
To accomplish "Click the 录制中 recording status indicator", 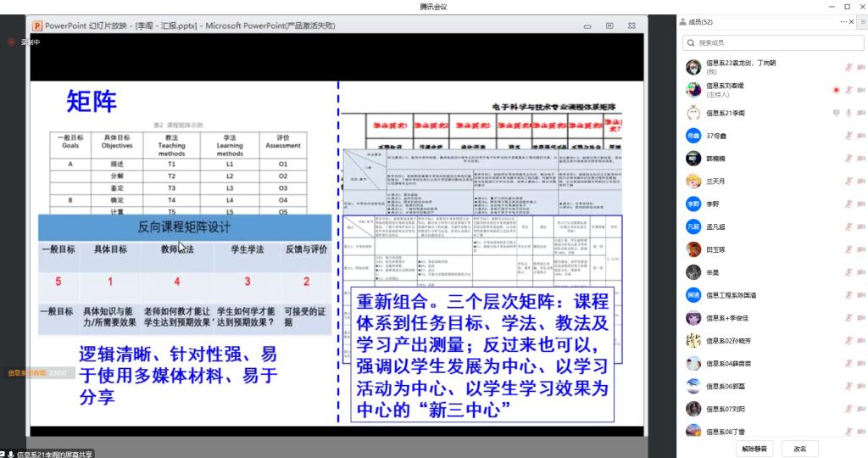I will click(25, 42).
